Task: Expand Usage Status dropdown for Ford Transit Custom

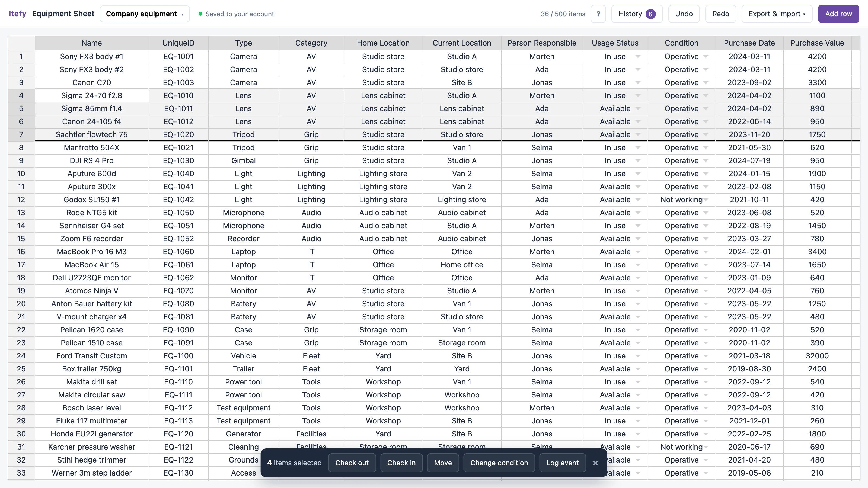Action: click(638, 356)
